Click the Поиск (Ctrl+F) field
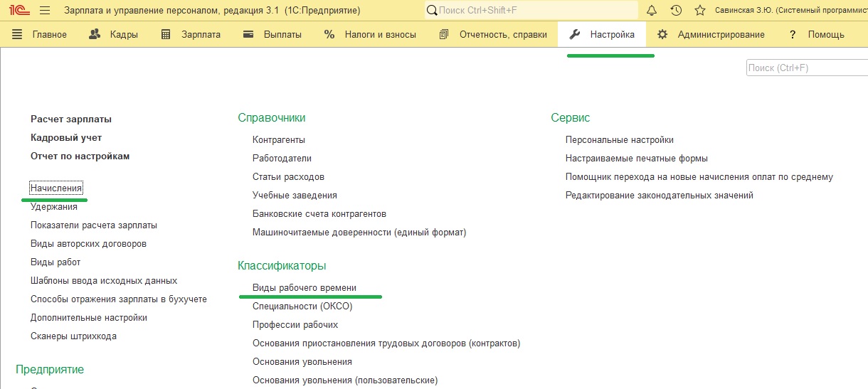The width and height of the screenshot is (868, 389). (807, 68)
